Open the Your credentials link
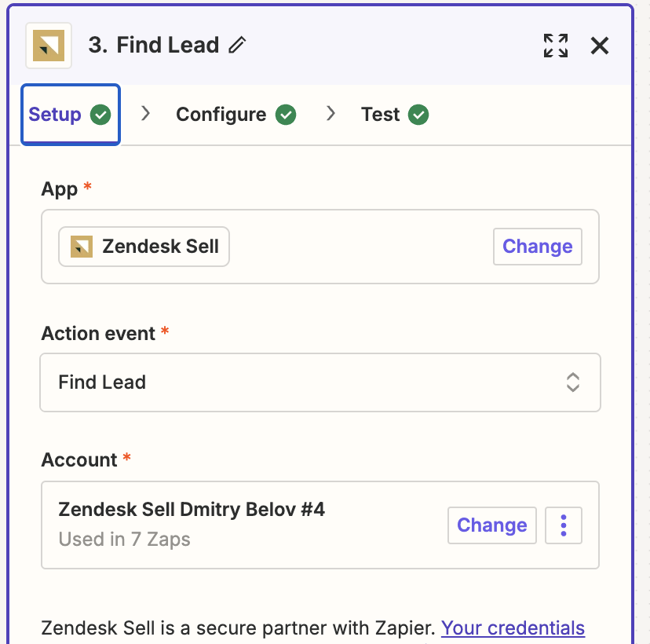This screenshot has height=644, width=650. (513, 628)
